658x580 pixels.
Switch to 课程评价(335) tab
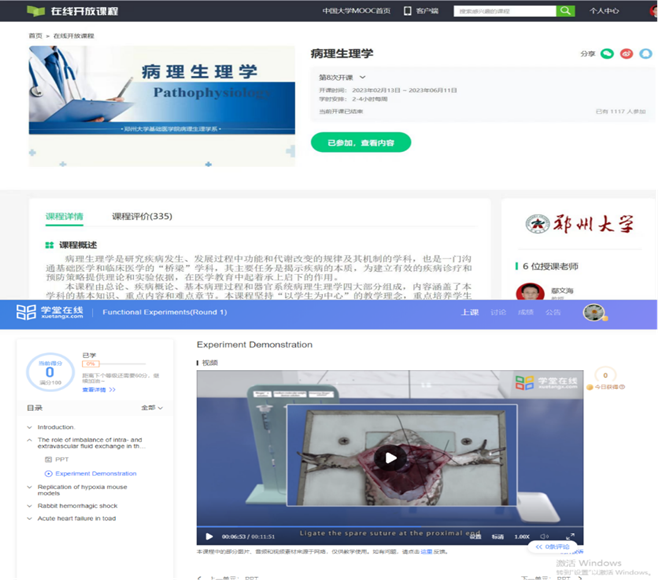tap(142, 217)
